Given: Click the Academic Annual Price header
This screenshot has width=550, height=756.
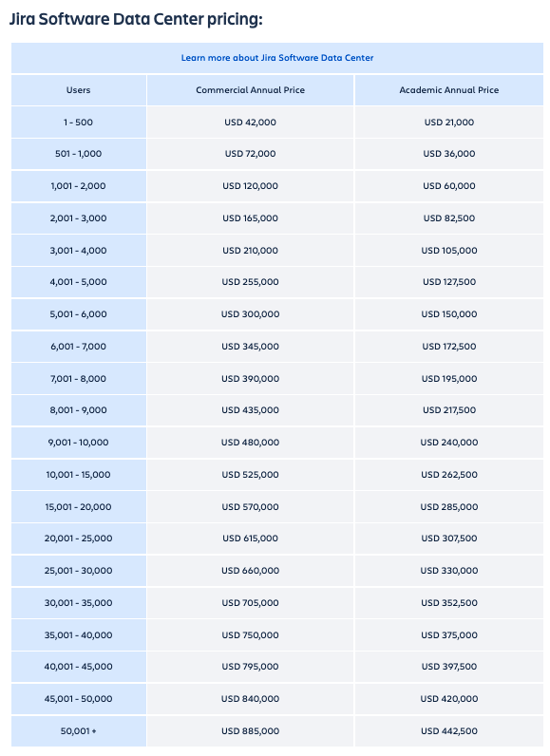Looking at the screenshot, I should [x=449, y=90].
